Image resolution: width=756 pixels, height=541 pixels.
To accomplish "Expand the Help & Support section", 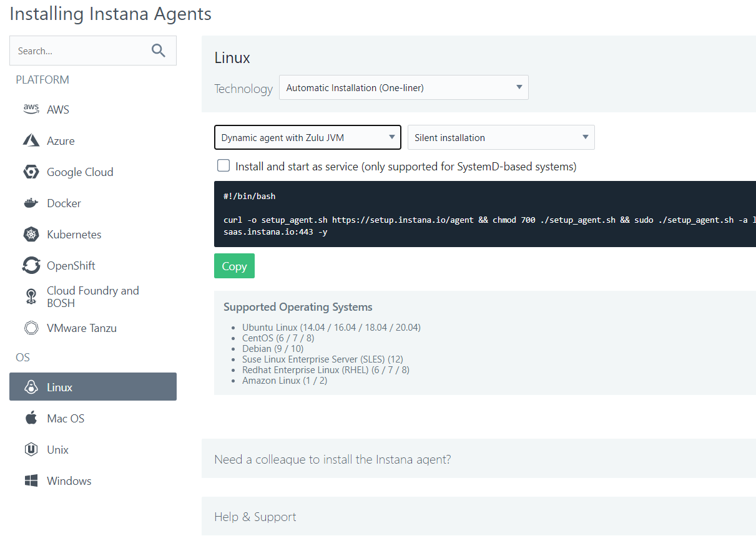I will click(255, 517).
